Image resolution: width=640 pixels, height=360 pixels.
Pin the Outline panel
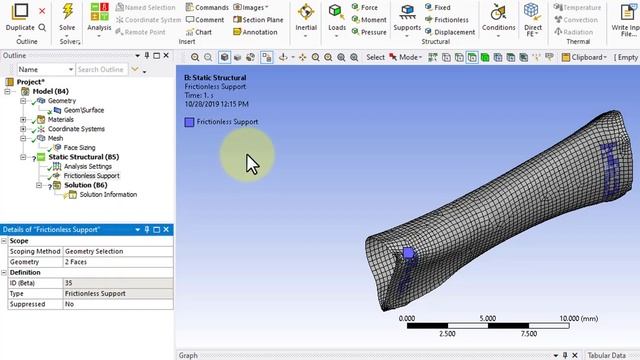point(147,56)
